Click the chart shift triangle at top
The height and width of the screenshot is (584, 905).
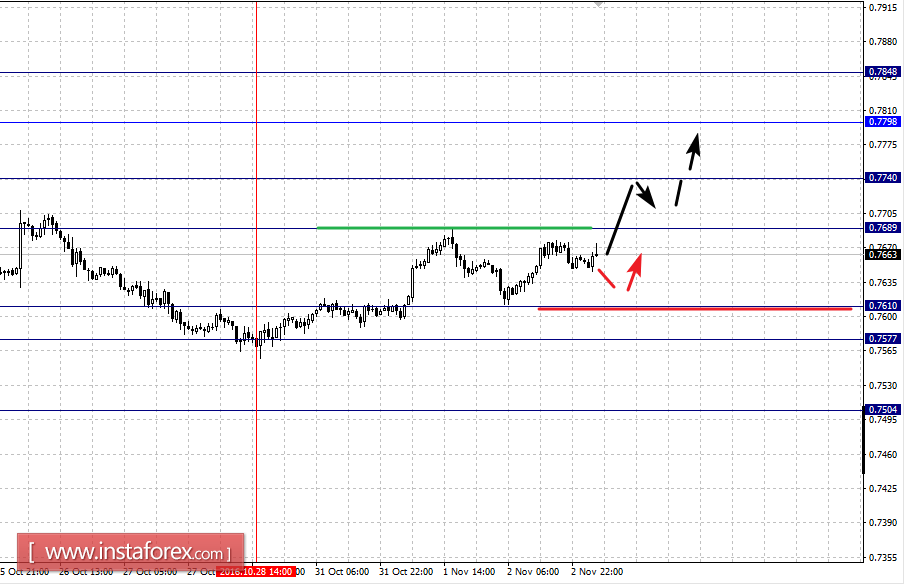pos(599,3)
